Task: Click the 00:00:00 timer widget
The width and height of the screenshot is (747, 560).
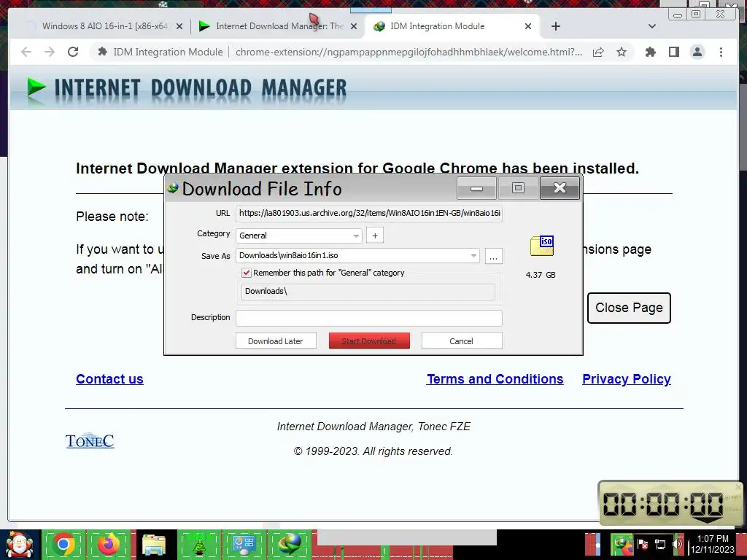Action: (x=670, y=503)
